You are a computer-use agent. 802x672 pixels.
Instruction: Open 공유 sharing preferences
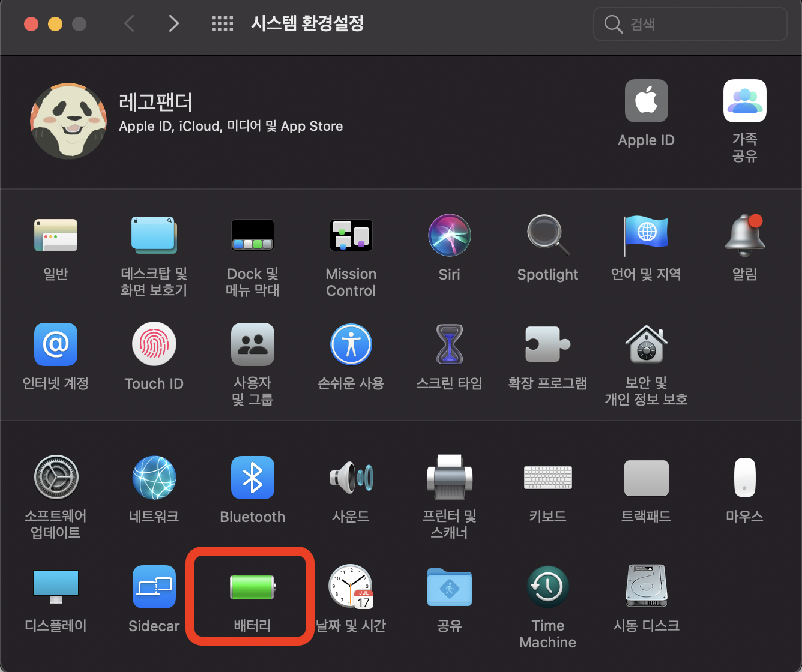(450, 587)
